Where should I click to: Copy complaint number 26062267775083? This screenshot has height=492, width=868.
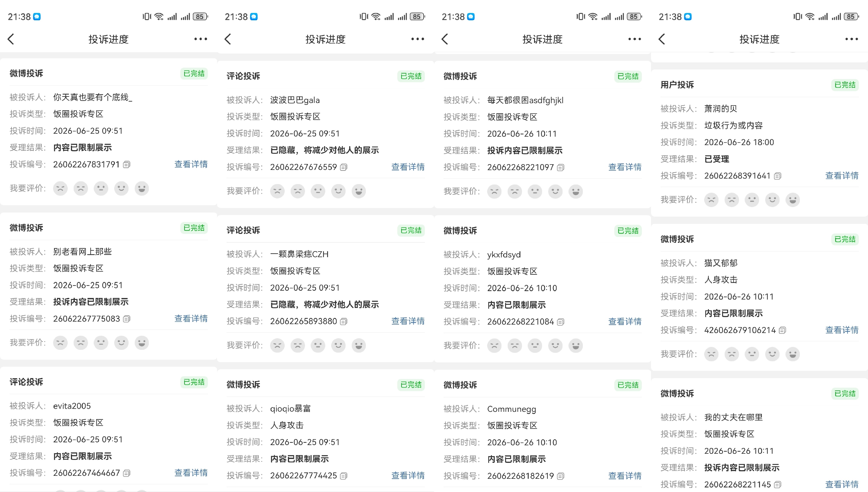(127, 319)
